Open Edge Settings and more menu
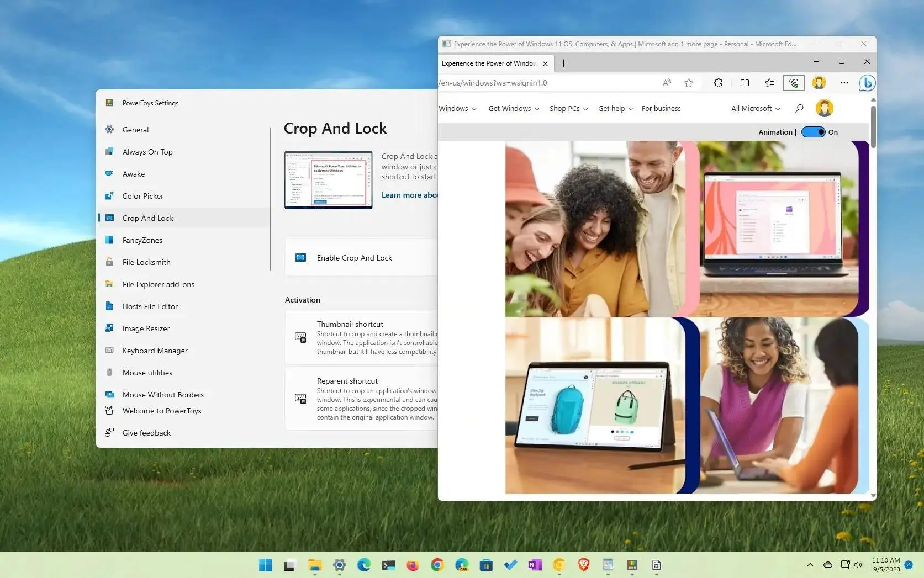Screen dimensions: 924x578 844,83
